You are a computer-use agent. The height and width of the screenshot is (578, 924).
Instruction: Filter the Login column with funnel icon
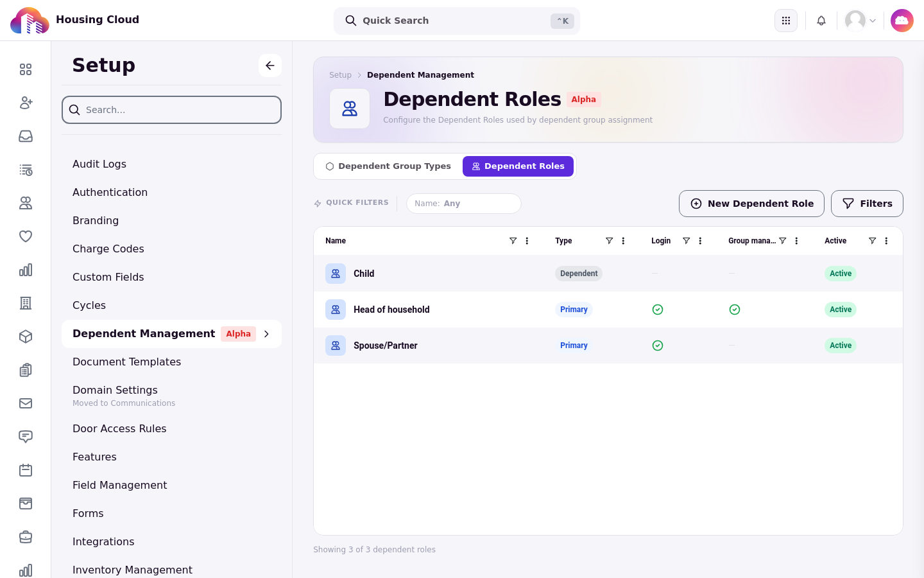click(x=686, y=241)
